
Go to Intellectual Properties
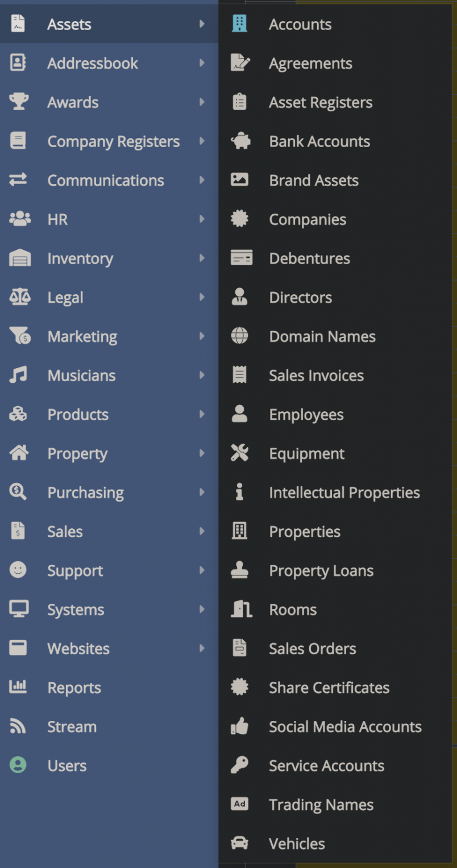click(344, 493)
